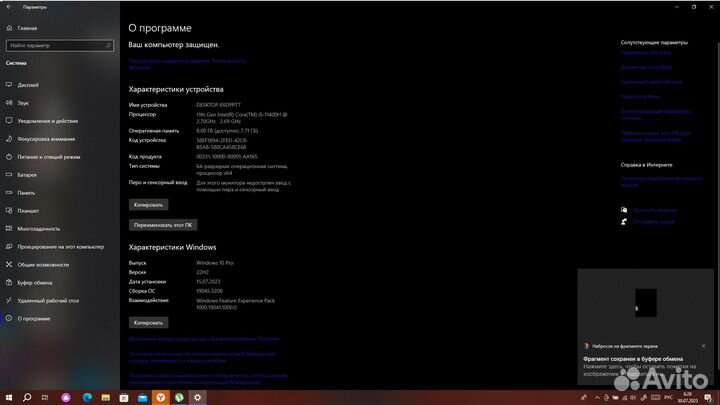Click Переименовать этот ПК button
Viewport: 720px width, 405px height.
[163, 225]
